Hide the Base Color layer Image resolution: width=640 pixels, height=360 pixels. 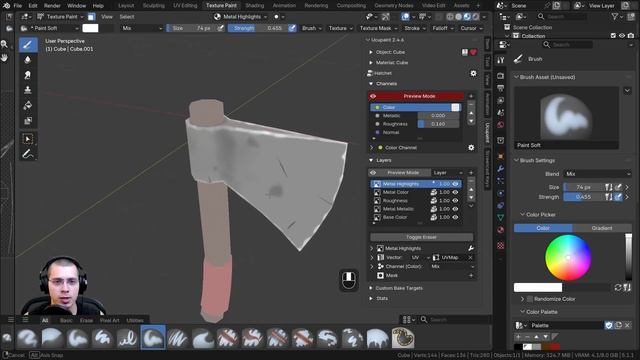tap(456, 218)
